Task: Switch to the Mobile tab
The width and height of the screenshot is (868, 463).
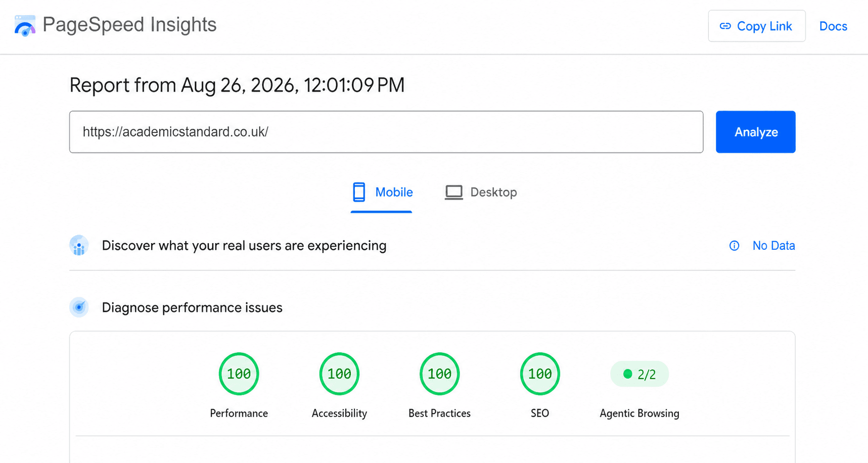Action: [x=382, y=193]
